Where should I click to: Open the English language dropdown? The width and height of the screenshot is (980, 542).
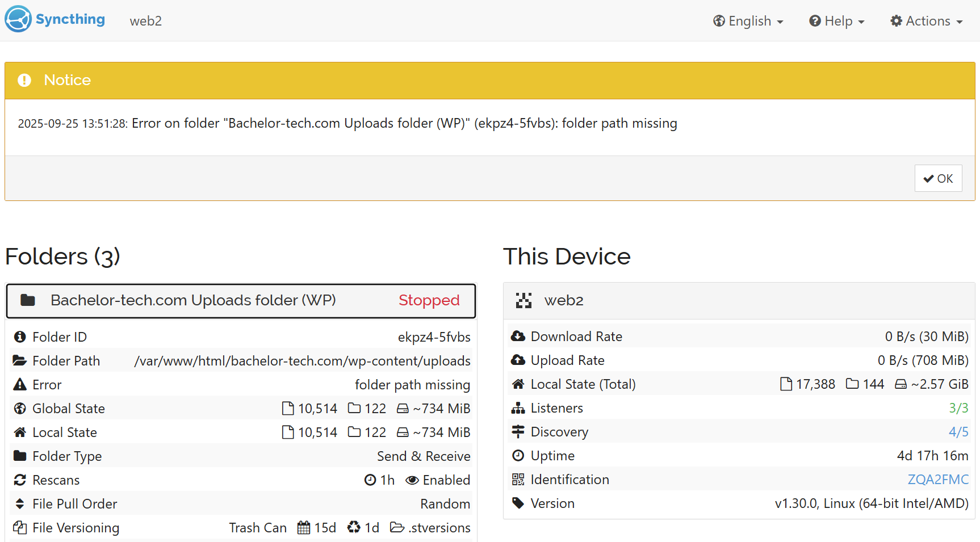[x=748, y=21]
